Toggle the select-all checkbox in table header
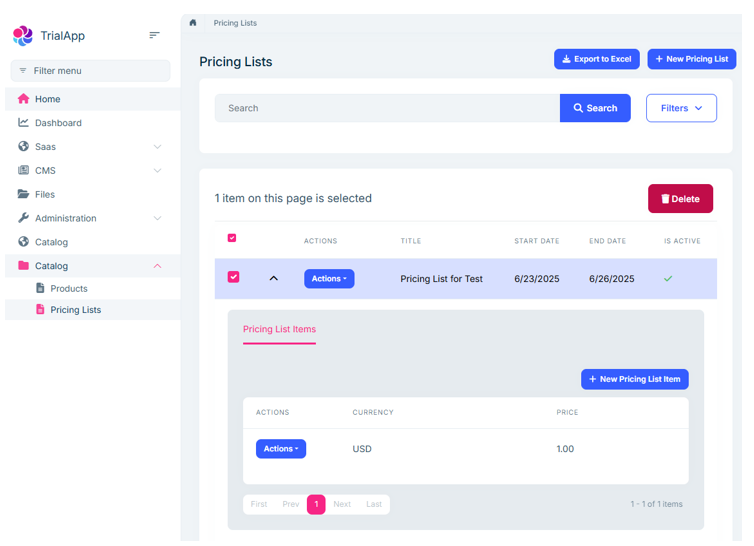Image resolution: width=754 pixels, height=546 pixels. (x=232, y=238)
